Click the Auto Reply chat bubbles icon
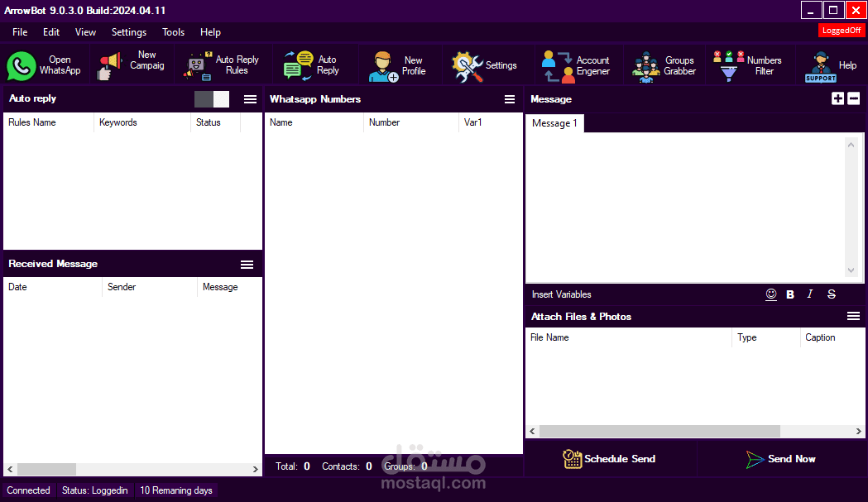 point(298,66)
